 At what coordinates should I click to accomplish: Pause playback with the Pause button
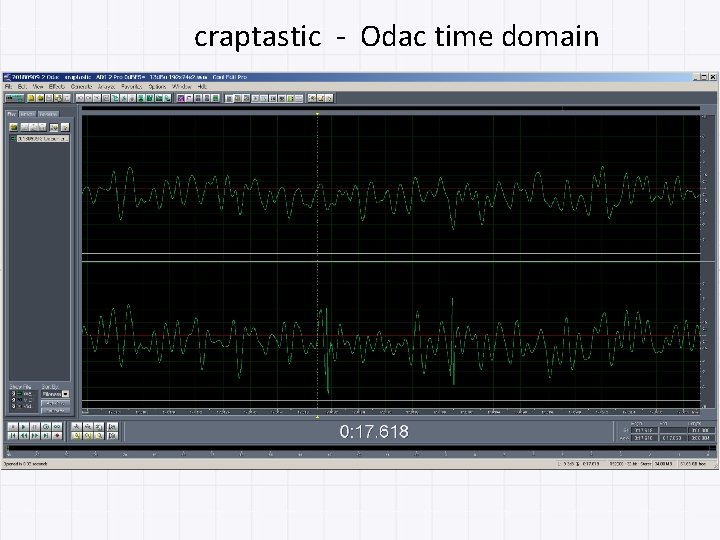[x=35, y=427]
